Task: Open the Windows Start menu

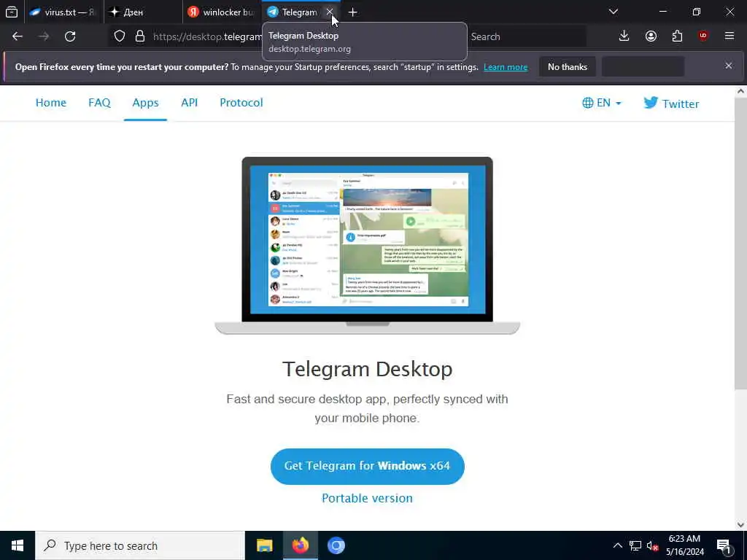Action: coord(18,545)
